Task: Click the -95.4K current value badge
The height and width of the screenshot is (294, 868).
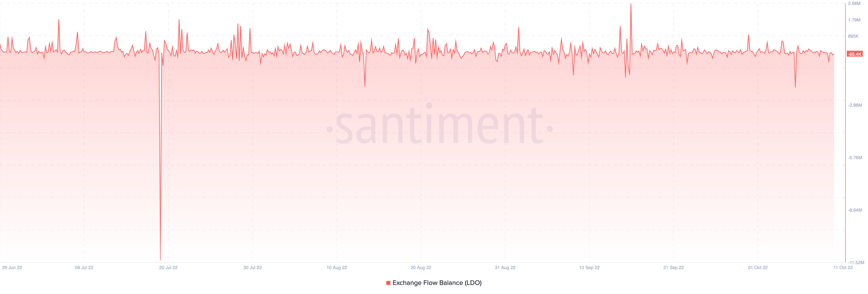Action: [855, 54]
